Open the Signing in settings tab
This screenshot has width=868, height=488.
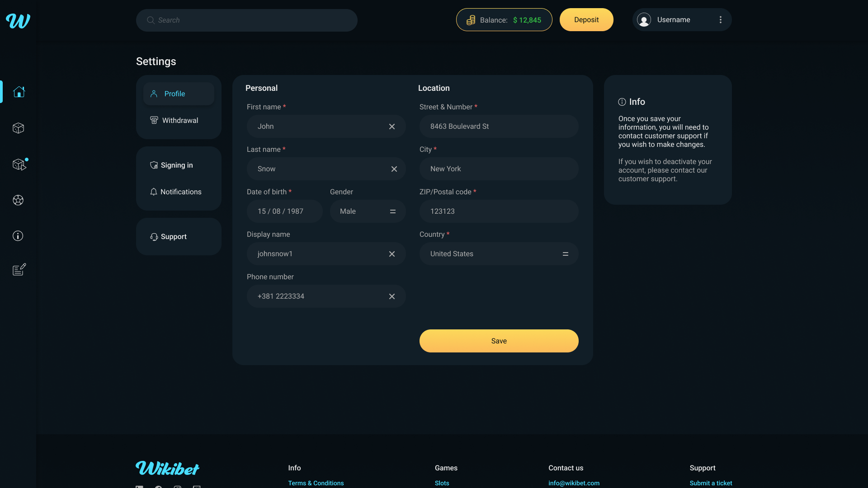pyautogui.click(x=179, y=165)
